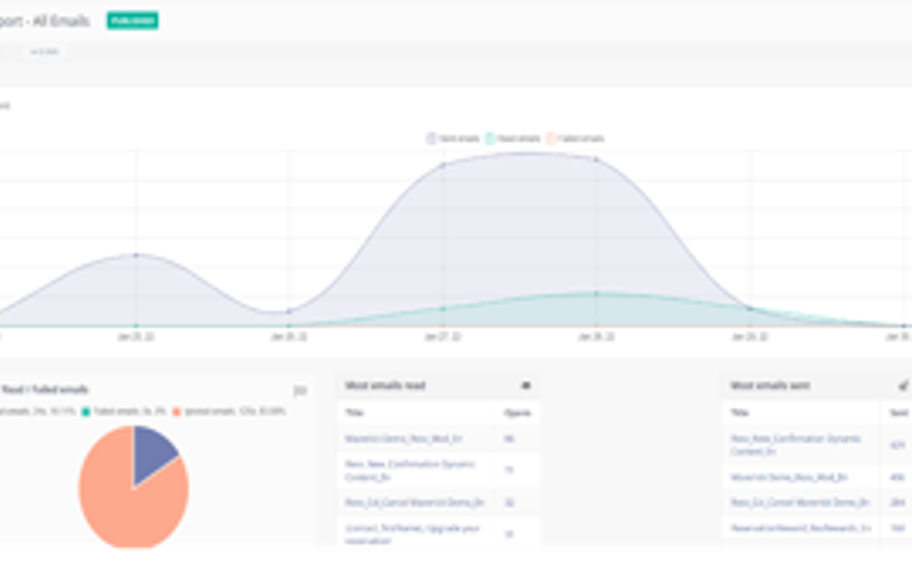Toggle Failed emails series in chart legend
This screenshot has height=588, width=912.
click(575, 138)
